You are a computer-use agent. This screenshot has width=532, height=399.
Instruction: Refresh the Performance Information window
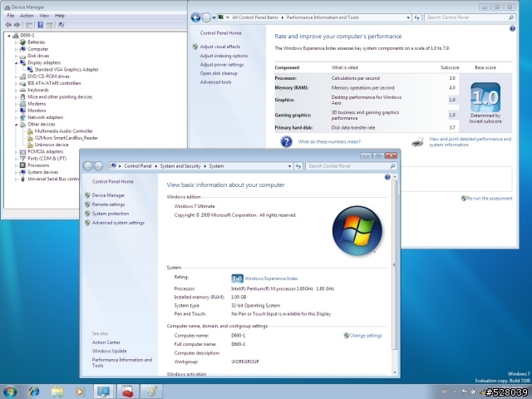pyautogui.click(x=417, y=17)
